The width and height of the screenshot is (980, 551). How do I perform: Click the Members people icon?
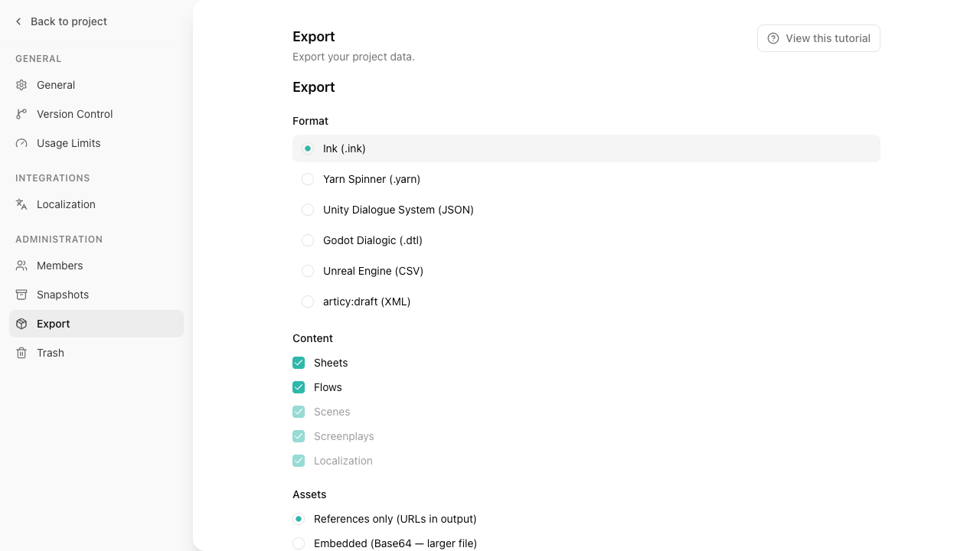click(21, 266)
